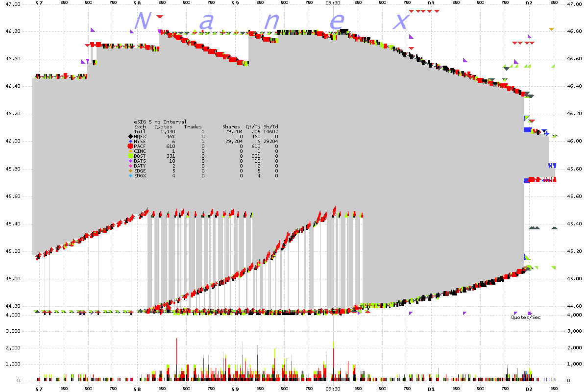Click the light-blue EDGX legend diamond

pyautogui.click(x=130, y=176)
